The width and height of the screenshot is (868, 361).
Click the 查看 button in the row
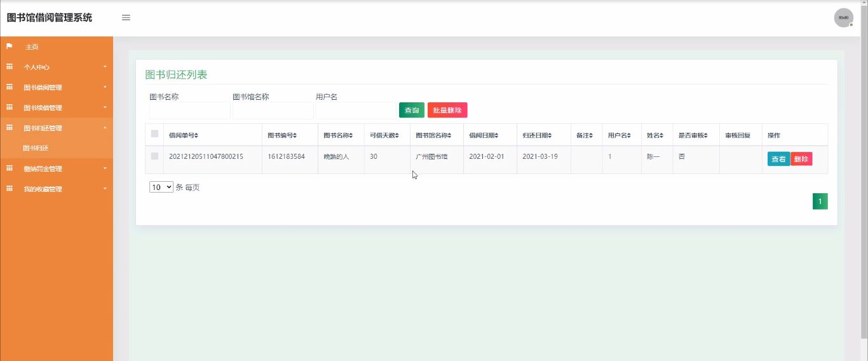tap(778, 159)
